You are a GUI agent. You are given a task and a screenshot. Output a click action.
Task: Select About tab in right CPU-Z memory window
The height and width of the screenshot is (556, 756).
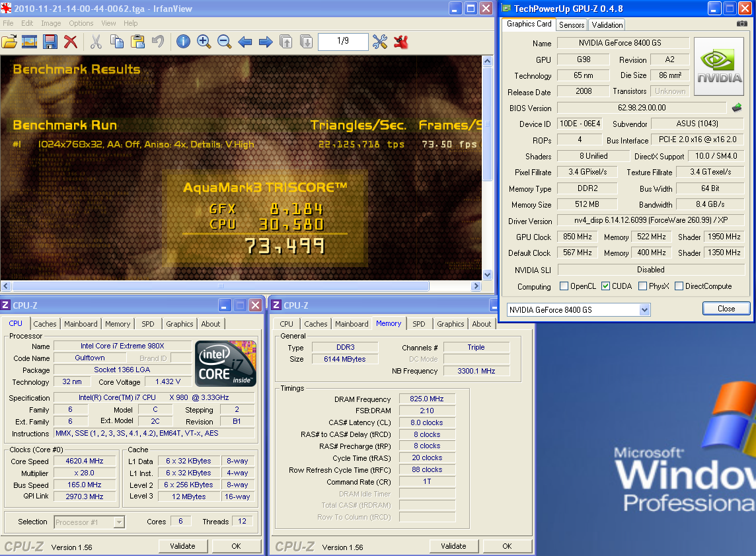coord(481,324)
